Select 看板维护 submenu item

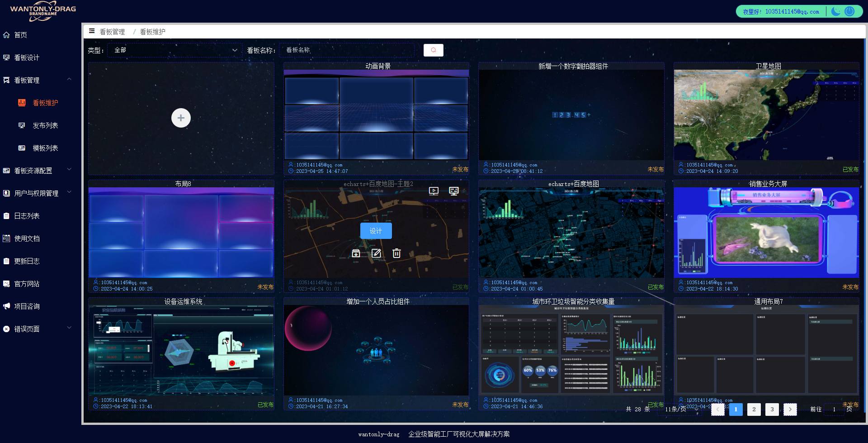click(x=41, y=103)
